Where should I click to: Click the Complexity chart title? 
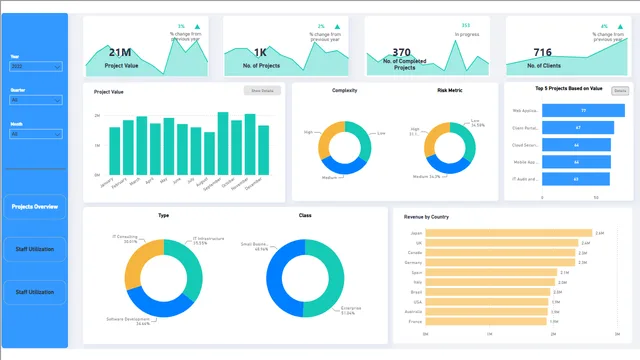344,90
